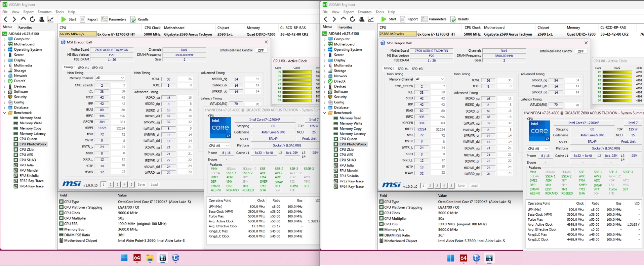This screenshot has width=644, height=266.
Task: Open the Tools menu in the left window
Action: tap(59, 12)
